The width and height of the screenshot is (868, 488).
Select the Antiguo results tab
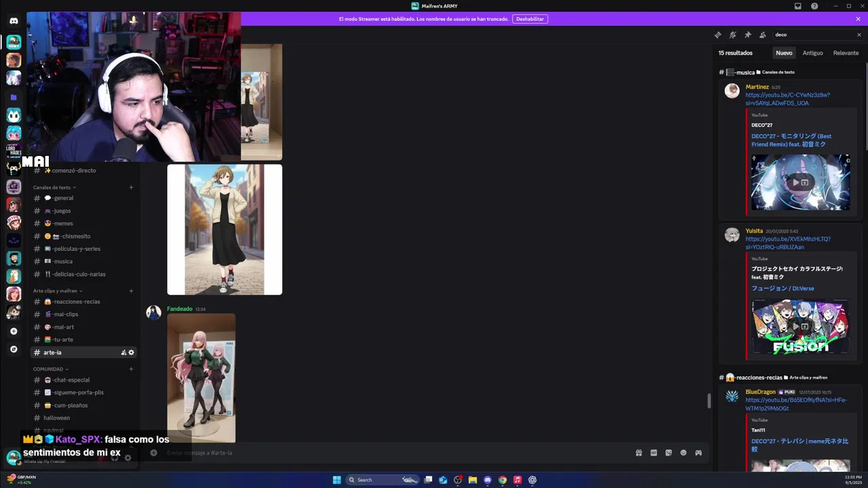coord(812,53)
